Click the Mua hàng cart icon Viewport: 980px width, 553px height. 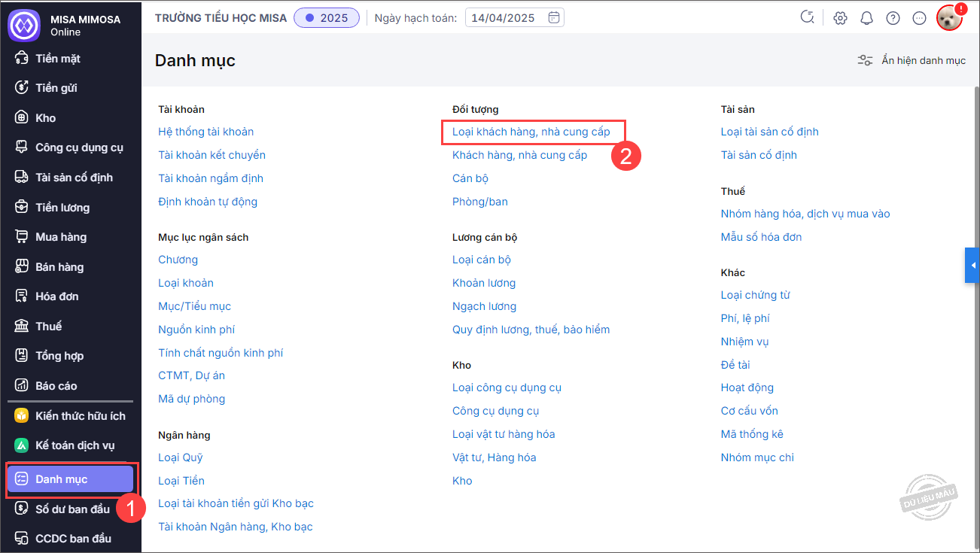(22, 237)
